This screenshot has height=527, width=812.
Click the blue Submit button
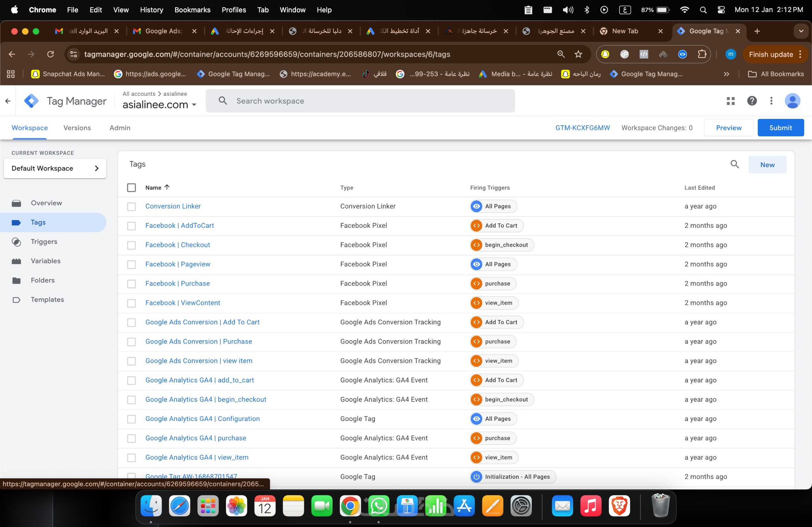[780, 127]
